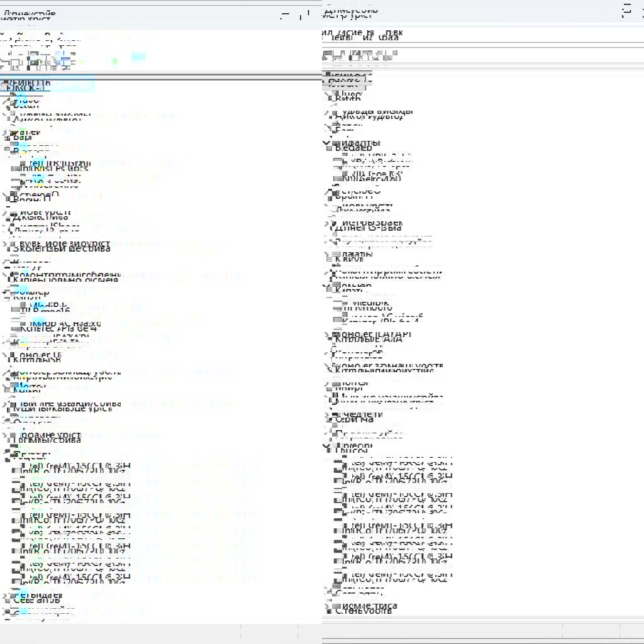Click show/hide console tree icon, left toolbar
Screen dimensions: 644x644
[31, 61]
